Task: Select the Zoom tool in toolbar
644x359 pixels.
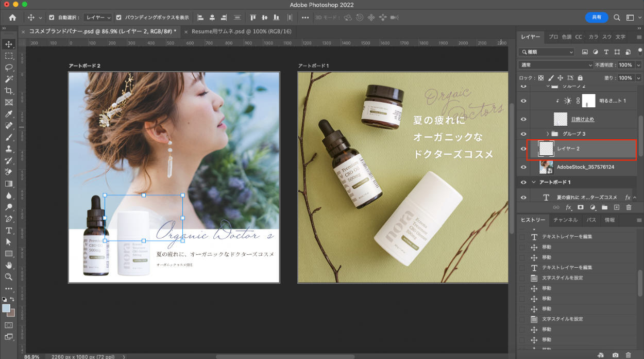Action: 9,277
